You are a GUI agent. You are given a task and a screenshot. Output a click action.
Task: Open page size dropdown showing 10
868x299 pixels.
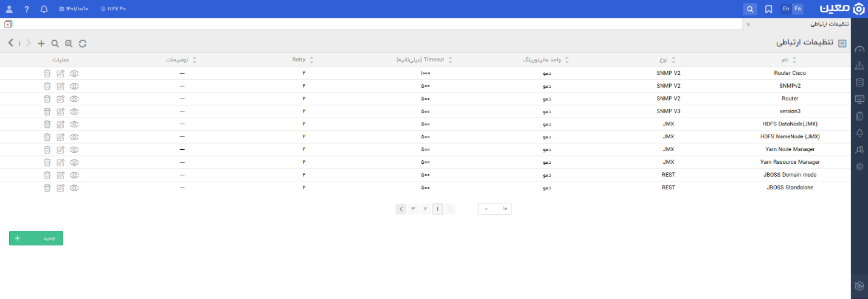(x=495, y=209)
